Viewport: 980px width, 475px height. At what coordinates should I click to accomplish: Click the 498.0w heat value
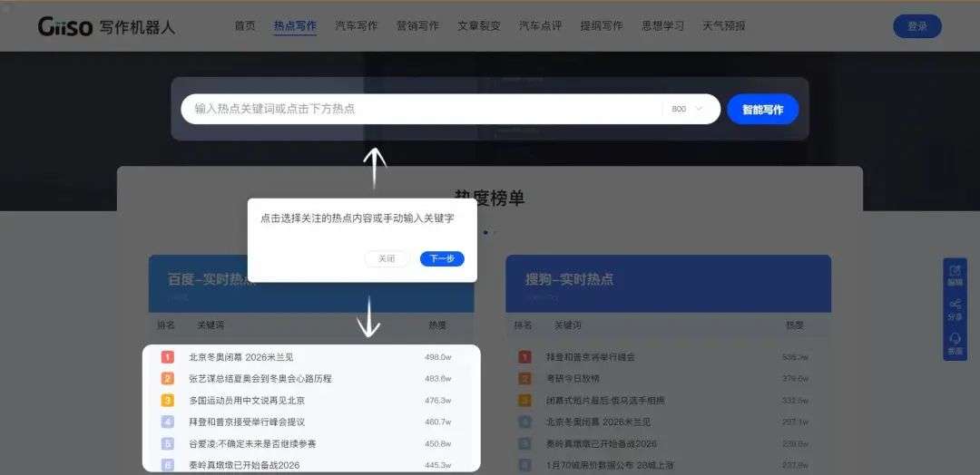(x=437, y=357)
